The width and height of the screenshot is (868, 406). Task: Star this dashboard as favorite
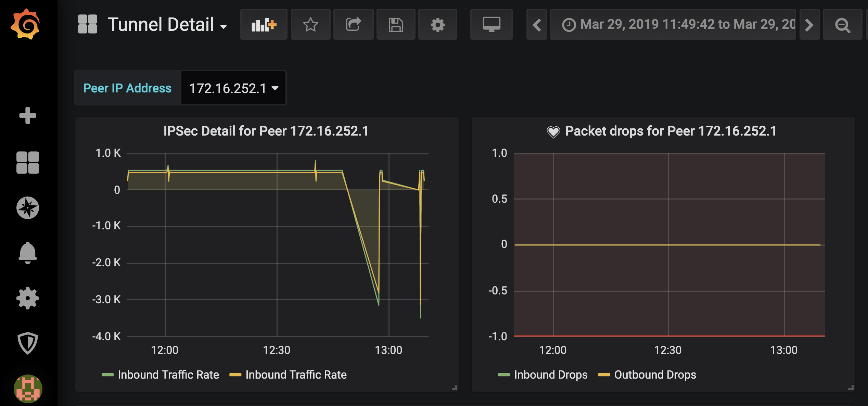pos(310,25)
